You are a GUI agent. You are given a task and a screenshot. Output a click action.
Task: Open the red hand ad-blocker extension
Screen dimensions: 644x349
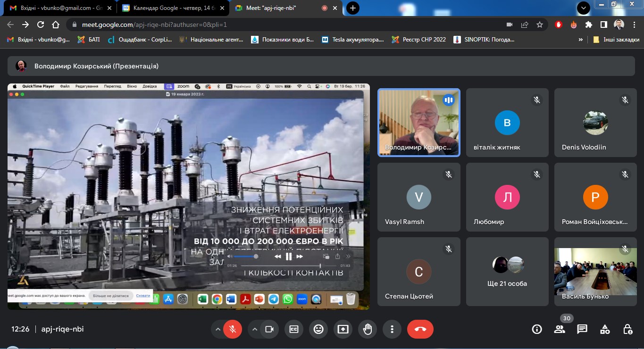click(559, 25)
